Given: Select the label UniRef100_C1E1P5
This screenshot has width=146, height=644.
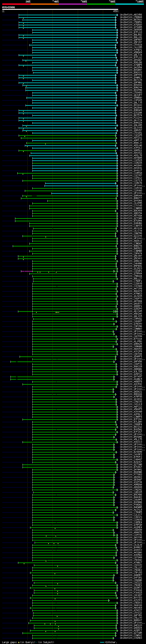Looking at the screenshot, I should tap(131, 135).
